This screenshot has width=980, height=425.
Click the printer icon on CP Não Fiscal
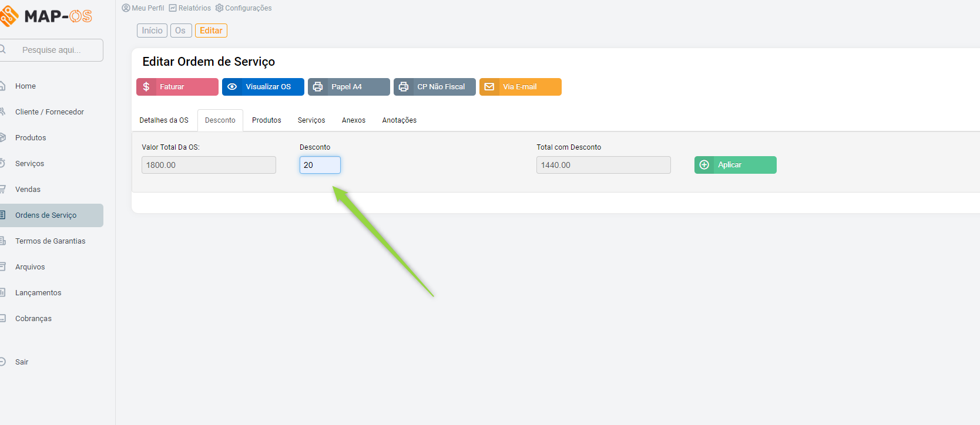pyautogui.click(x=404, y=87)
